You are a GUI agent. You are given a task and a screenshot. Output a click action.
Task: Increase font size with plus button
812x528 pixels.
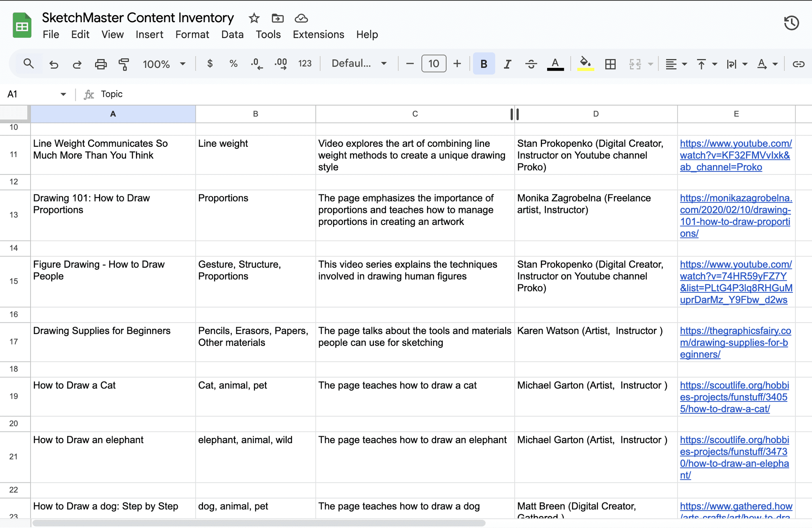tap(457, 64)
